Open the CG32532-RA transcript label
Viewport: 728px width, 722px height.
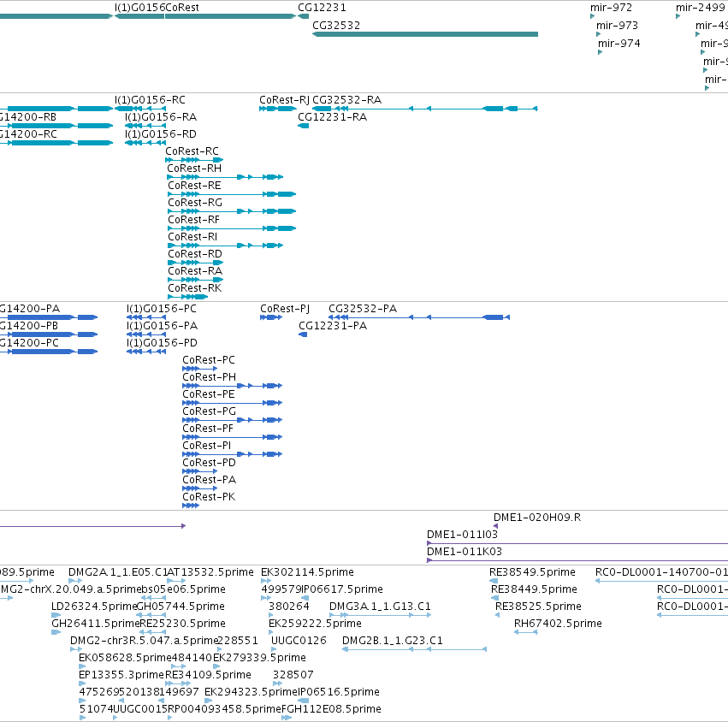346,100
